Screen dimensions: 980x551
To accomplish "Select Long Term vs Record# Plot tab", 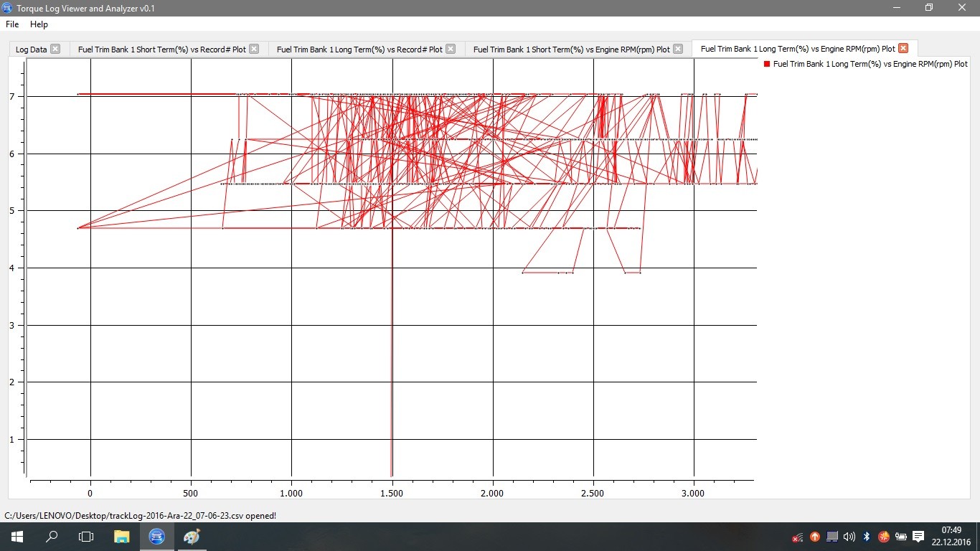I will [x=359, y=50].
